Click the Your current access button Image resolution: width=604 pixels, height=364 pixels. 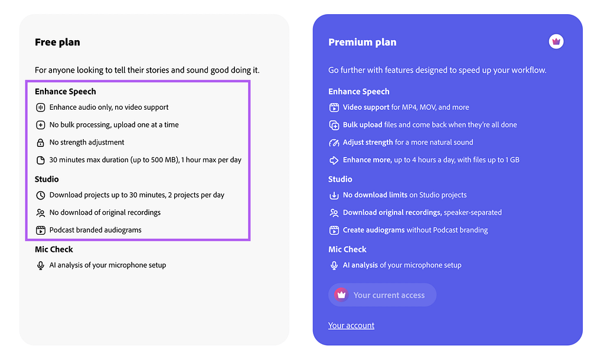(382, 295)
